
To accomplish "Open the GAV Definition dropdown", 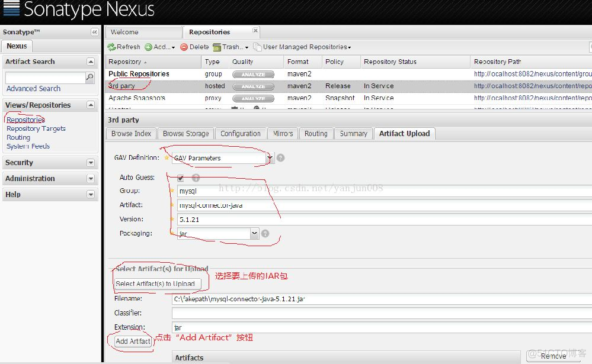I will (270, 158).
